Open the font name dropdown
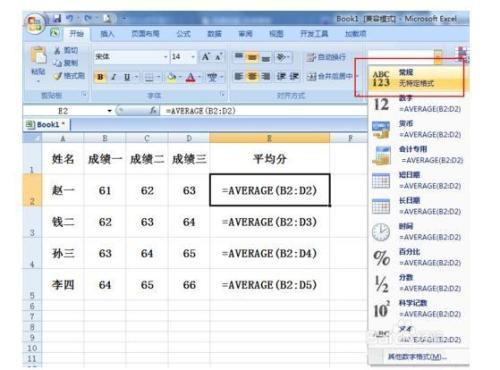Image resolution: width=500 pixels, height=370 pixels. point(165,57)
